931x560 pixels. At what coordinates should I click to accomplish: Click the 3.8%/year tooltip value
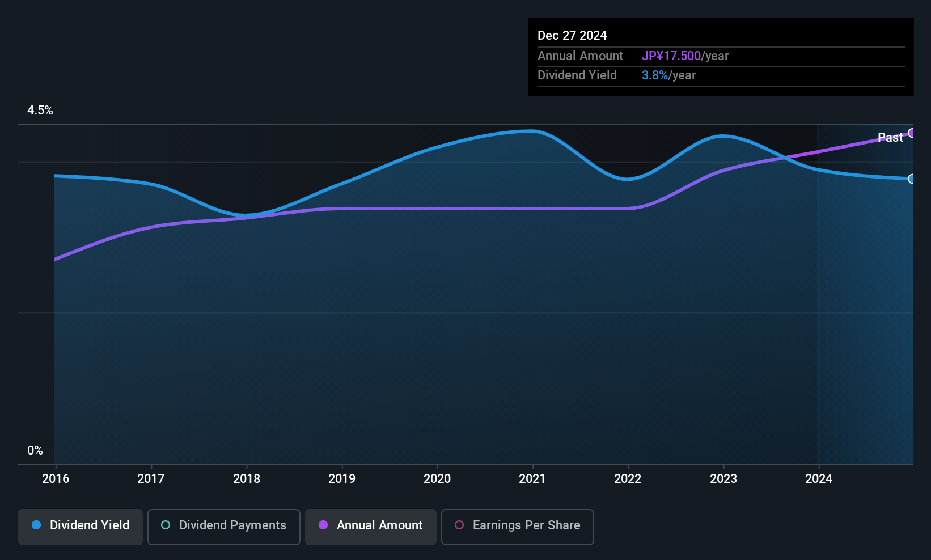(x=668, y=75)
